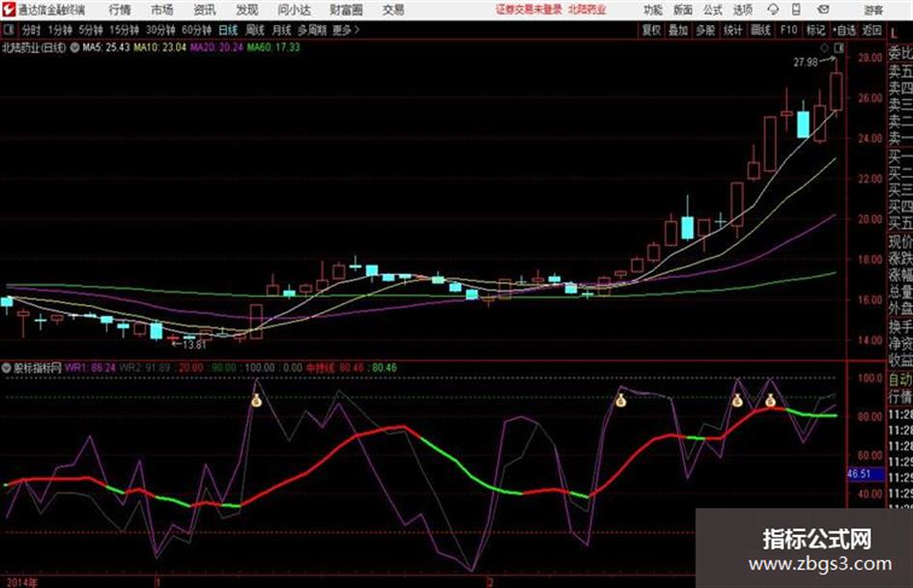Click the rightmost money bag signal marker
Screen dimensions: 913x588
click(x=770, y=400)
